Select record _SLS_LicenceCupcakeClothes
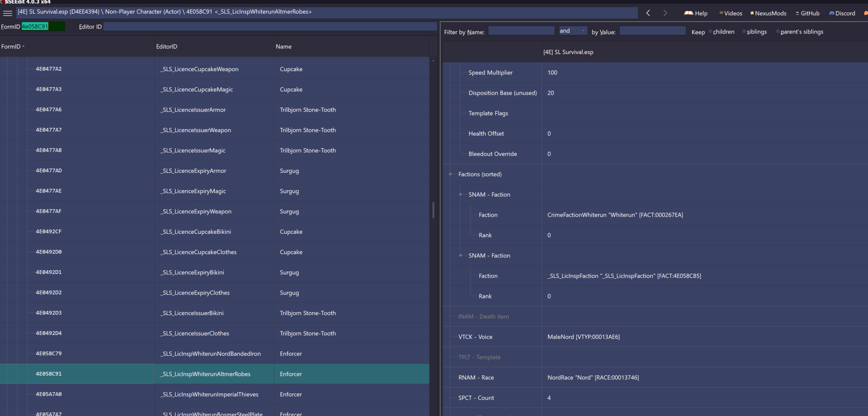The width and height of the screenshot is (868, 416). [215, 252]
